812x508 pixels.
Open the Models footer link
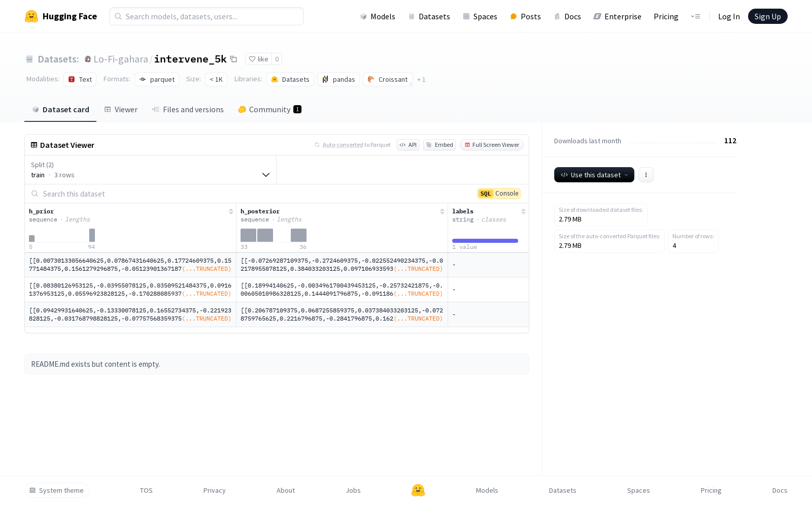487,490
